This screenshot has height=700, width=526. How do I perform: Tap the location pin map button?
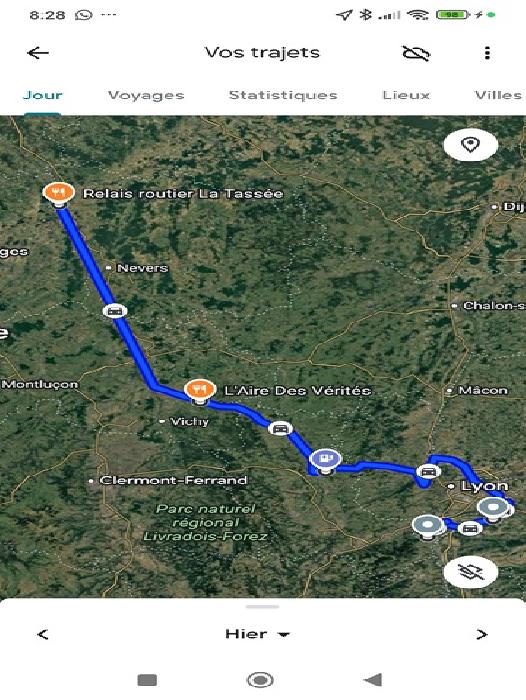click(x=470, y=145)
